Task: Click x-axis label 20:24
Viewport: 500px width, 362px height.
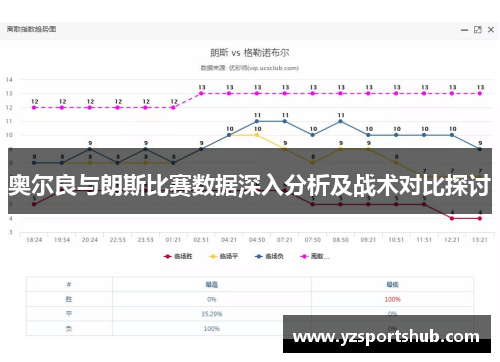Action: (x=90, y=240)
